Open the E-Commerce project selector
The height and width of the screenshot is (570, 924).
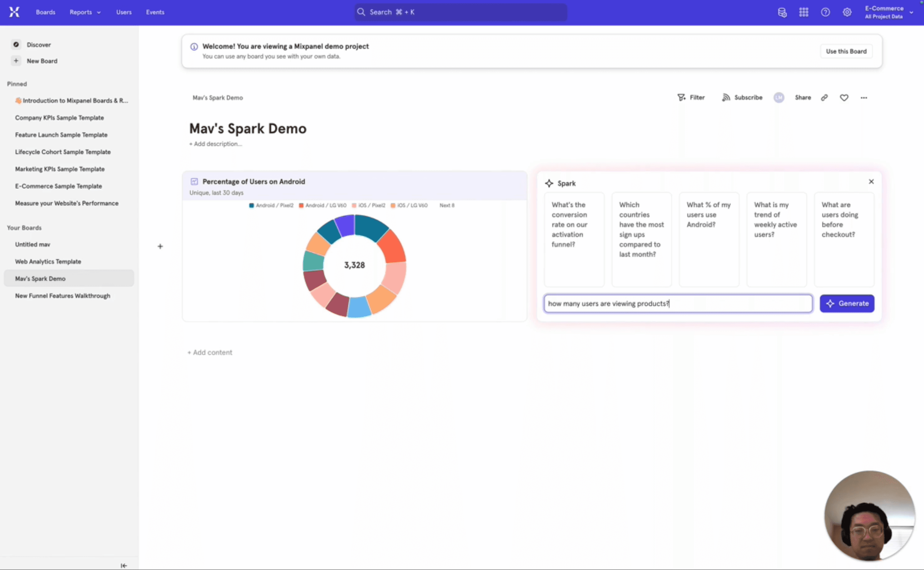click(888, 12)
